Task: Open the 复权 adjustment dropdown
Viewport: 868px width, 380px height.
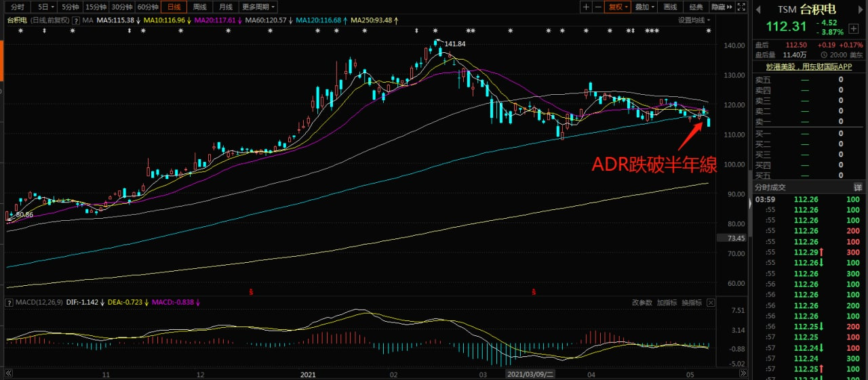Action: pyautogui.click(x=618, y=7)
